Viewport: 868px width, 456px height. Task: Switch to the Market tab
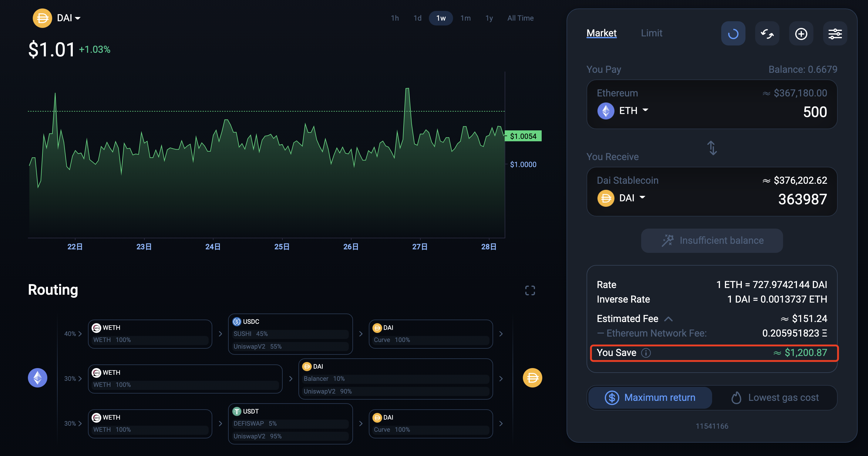click(601, 33)
